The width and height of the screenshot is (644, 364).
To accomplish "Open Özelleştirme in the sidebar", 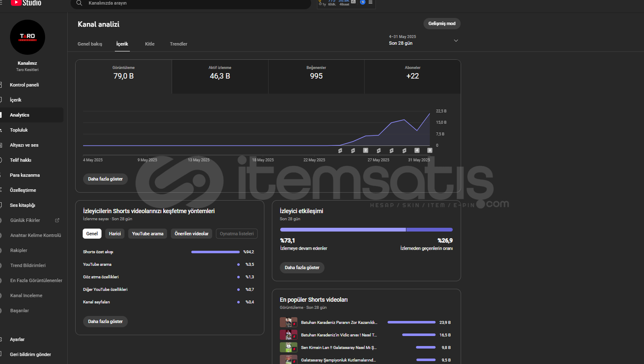I will (x=32, y=190).
